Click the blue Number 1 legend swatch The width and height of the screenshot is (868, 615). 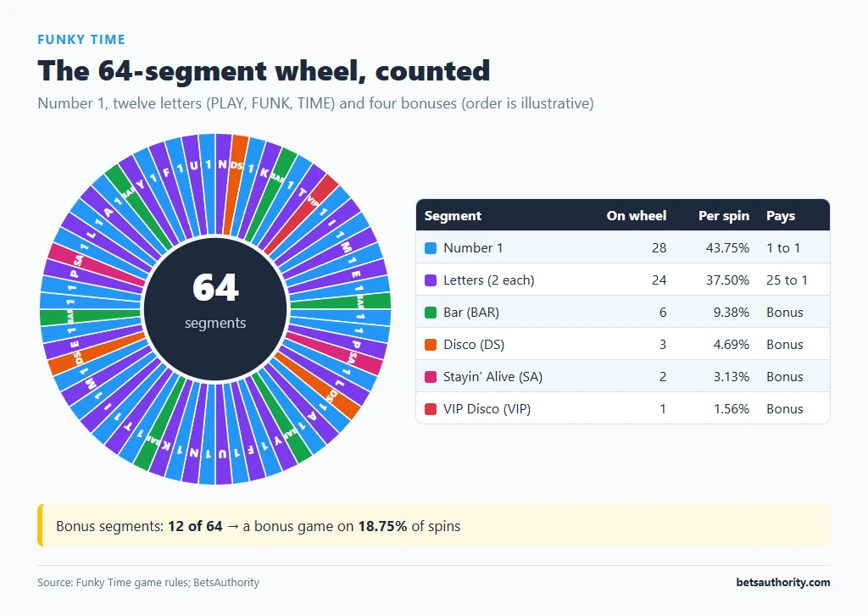click(430, 247)
